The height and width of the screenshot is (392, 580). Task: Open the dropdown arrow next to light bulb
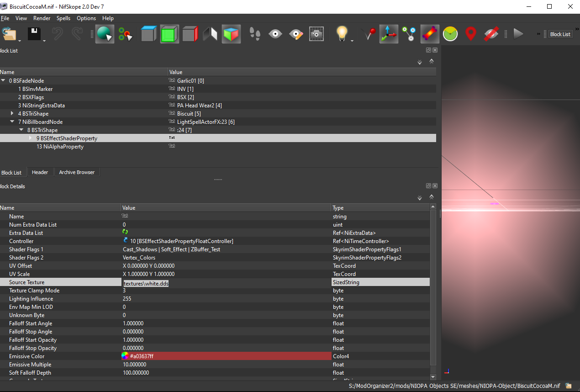[x=352, y=41]
